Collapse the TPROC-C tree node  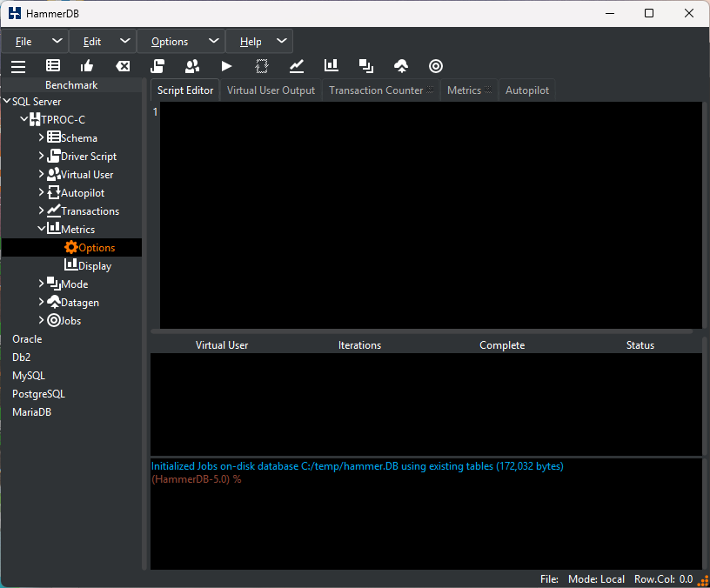point(24,119)
